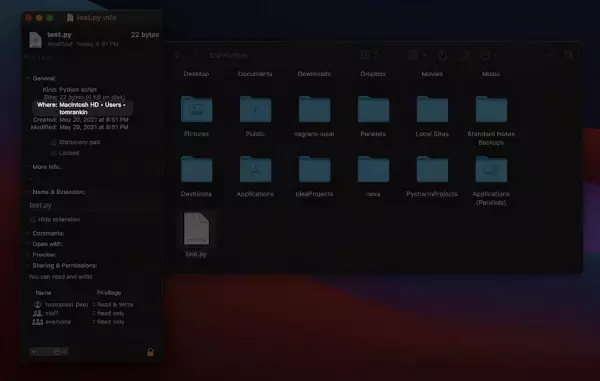This screenshot has width=600, height=381.
Task: Open privilege dropdown for tomrankin (Me)
Action: 113,305
